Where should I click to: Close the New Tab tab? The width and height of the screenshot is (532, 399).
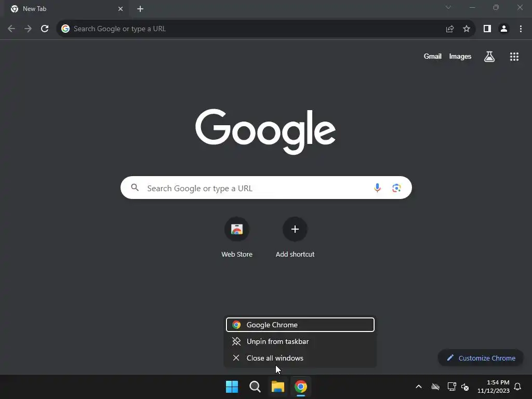pos(121,9)
